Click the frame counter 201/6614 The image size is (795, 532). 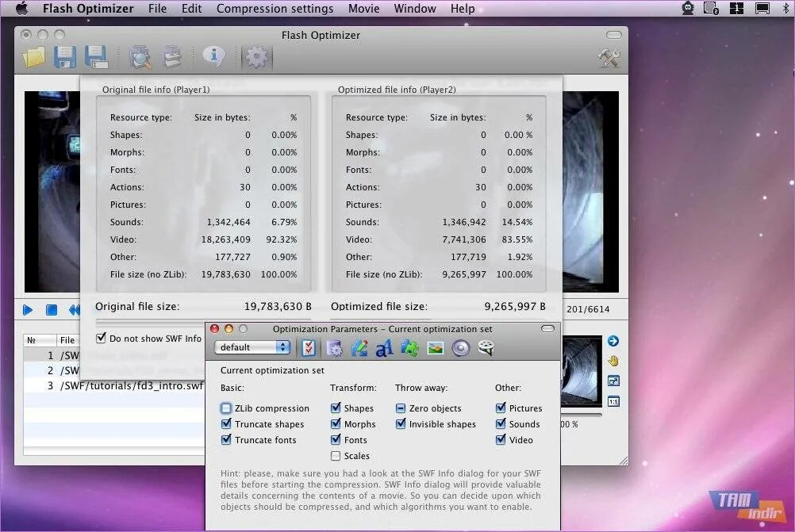point(588,309)
